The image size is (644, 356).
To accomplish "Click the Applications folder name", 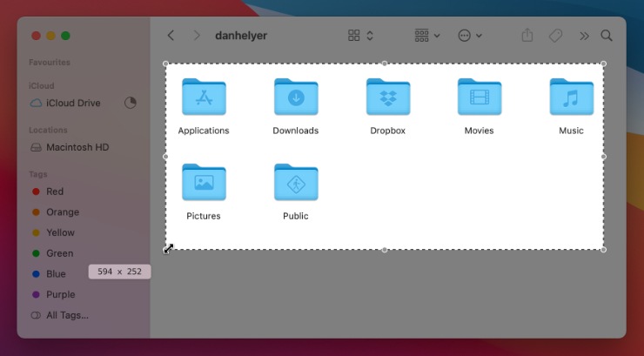I will (204, 131).
